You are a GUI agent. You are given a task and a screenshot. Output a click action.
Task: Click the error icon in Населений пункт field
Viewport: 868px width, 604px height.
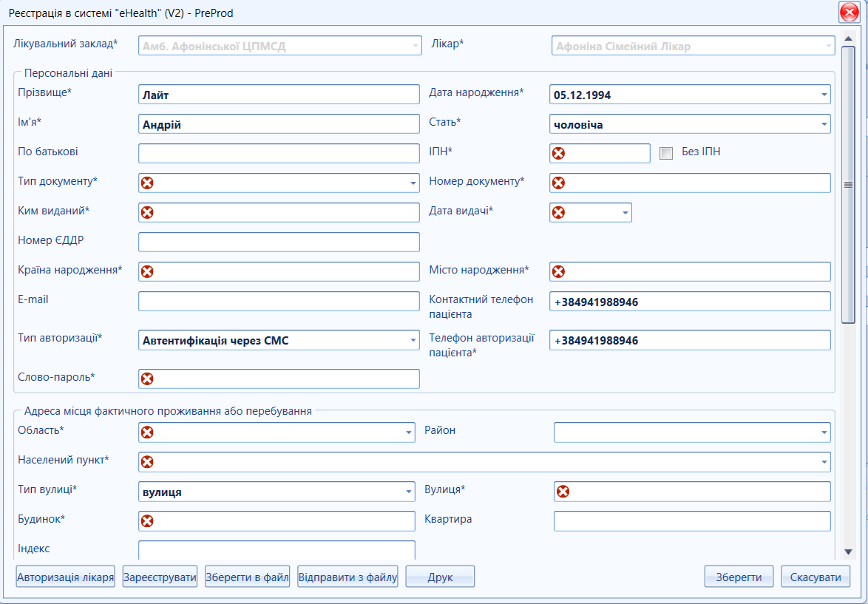(147, 462)
